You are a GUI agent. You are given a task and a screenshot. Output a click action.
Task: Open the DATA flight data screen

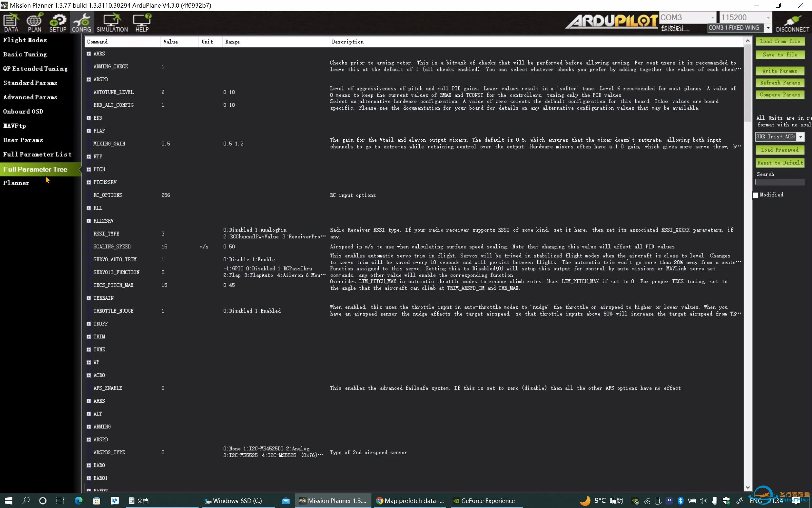pos(11,23)
